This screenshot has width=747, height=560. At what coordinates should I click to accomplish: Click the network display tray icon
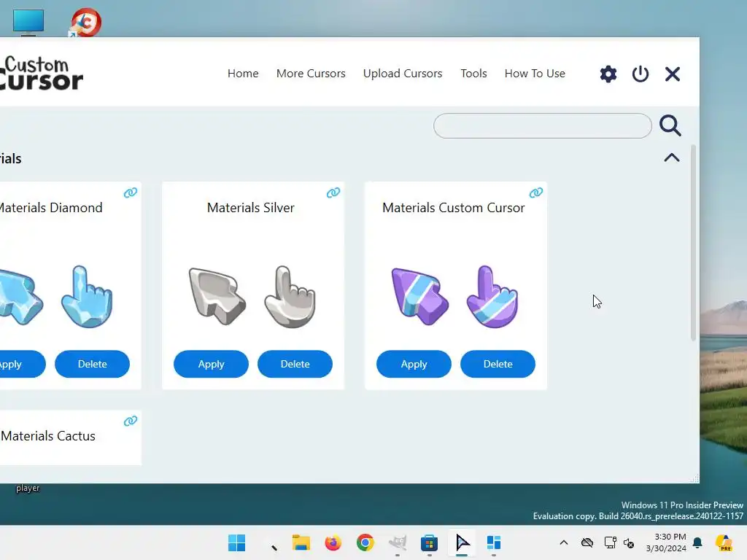(x=610, y=542)
